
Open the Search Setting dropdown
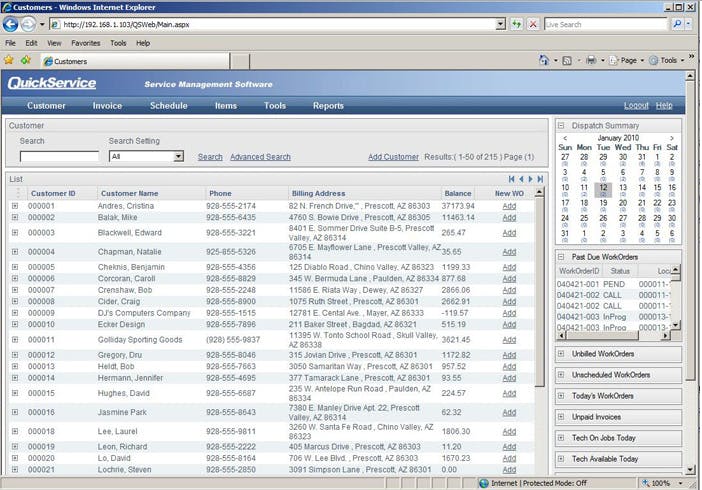coord(179,157)
